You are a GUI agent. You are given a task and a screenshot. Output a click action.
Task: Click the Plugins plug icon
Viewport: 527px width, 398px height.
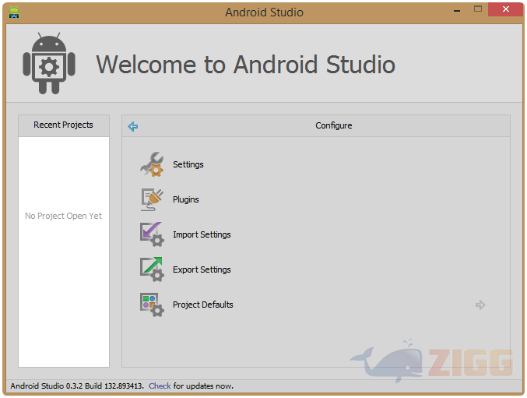pyautogui.click(x=152, y=199)
